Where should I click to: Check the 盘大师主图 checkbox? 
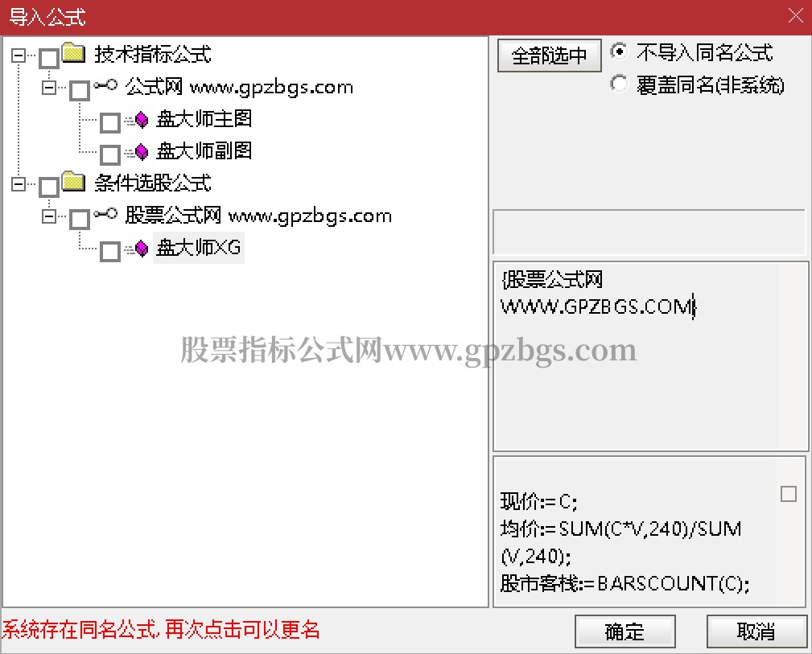click(110, 119)
